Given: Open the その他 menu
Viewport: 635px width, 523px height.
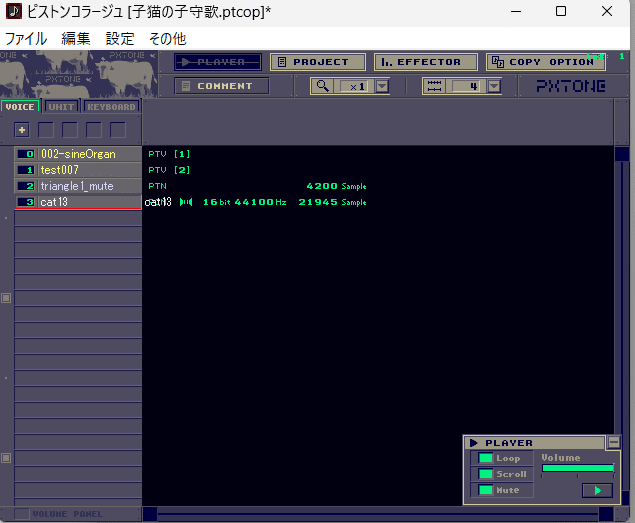Looking at the screenshot, I should pos(168,39).
